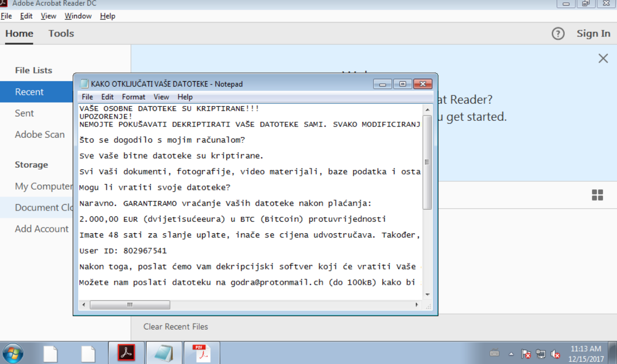Viewport: 617px width, 364px height.
Task: Click text 'VAŠE OSOBNE DATOTEKE SU KRIPTIRANE!!!'
Action: click(169, 109)
